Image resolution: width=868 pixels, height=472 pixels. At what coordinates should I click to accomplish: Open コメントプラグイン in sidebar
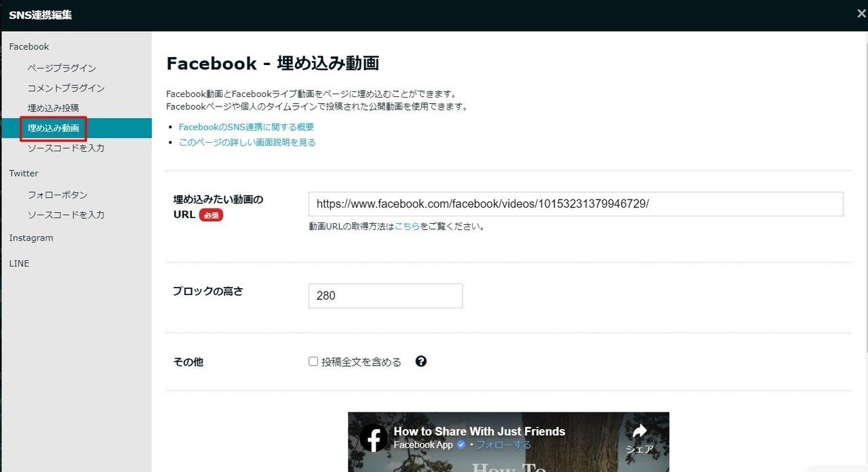66,88
